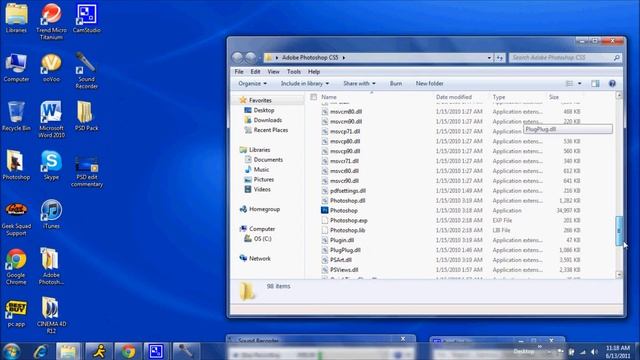Go back with Explorer back button
Viewport: 640px width, 360px height.
click(x=238, y=58)
